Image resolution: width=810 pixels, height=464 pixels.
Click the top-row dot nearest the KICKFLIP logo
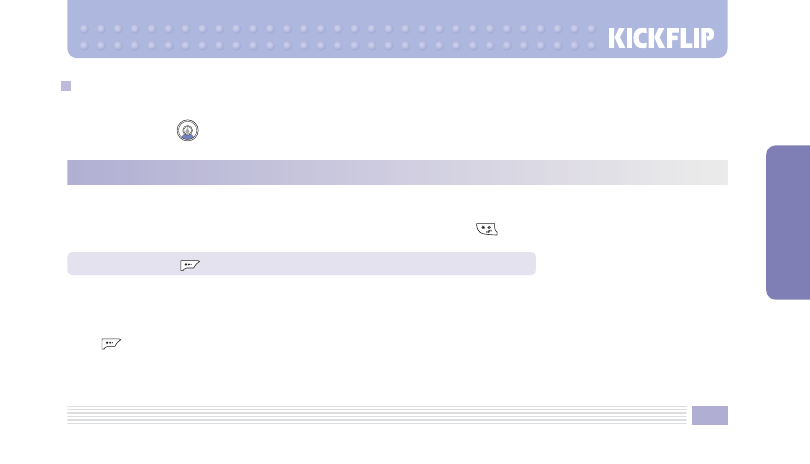(591, 28)
